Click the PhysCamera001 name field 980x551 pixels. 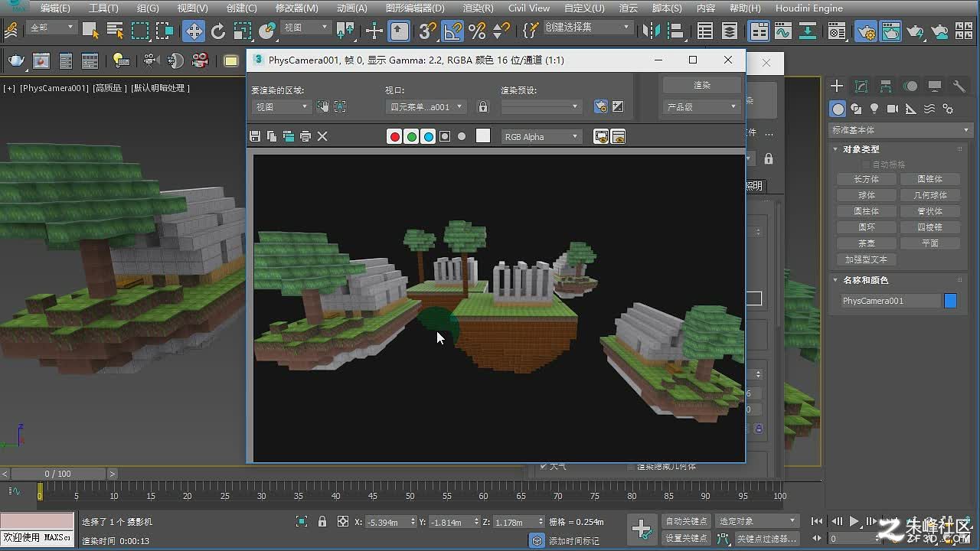pyautogui.click(x=890, y=301)
